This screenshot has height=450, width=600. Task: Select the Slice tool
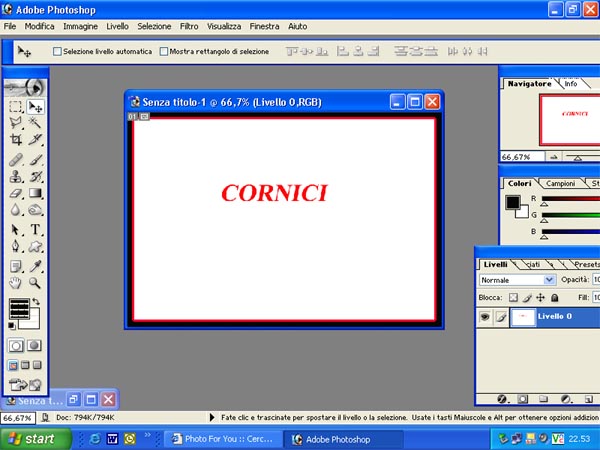pyautogui.click(x=35, y=139)
